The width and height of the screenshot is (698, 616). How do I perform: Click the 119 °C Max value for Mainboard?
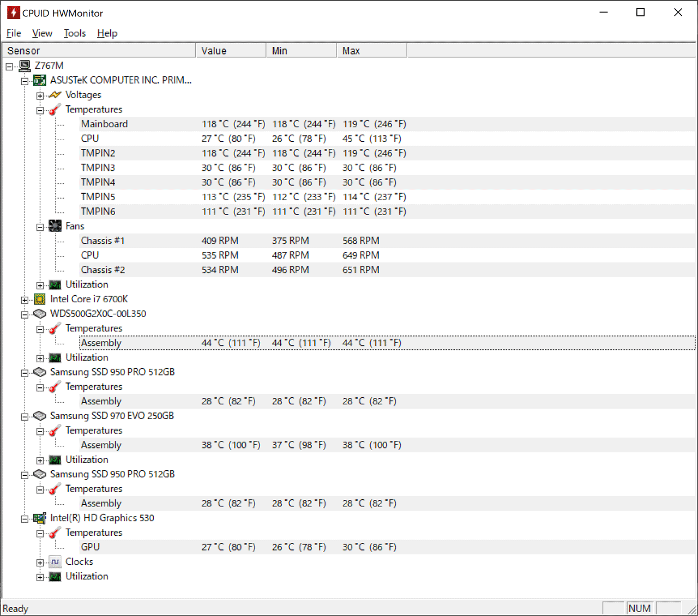click(374, 124)
